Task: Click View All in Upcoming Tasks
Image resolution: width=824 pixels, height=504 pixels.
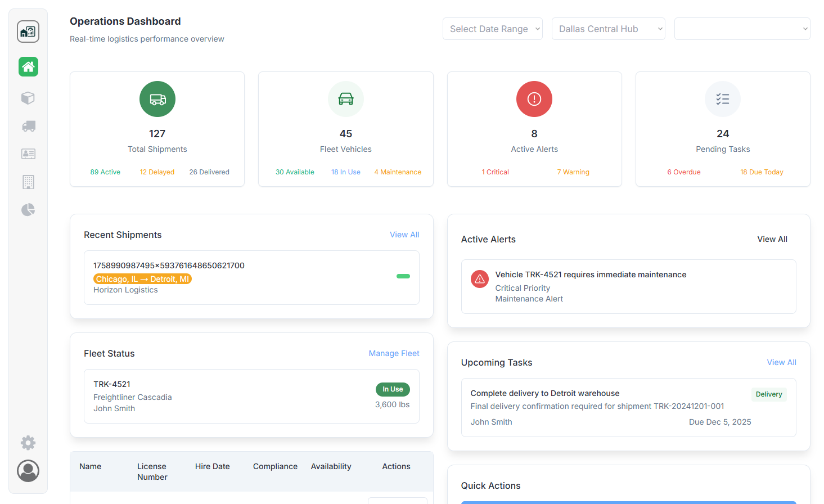Action: pyautogui.click(x=781, y=362)
